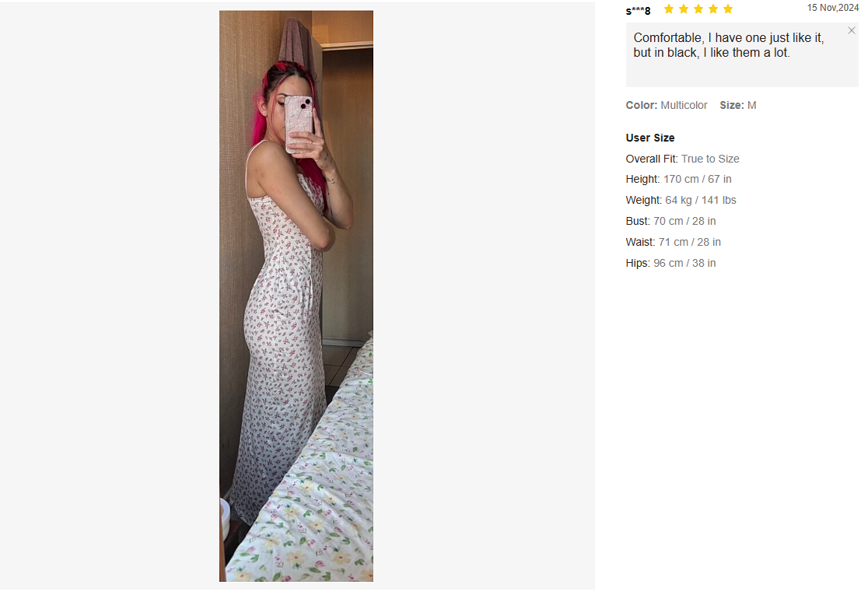Image resolution: width=868 pixels, height=595 pixels.
Task: Click the Hips 96 cm entry
Action: click(x=670, y=263)
